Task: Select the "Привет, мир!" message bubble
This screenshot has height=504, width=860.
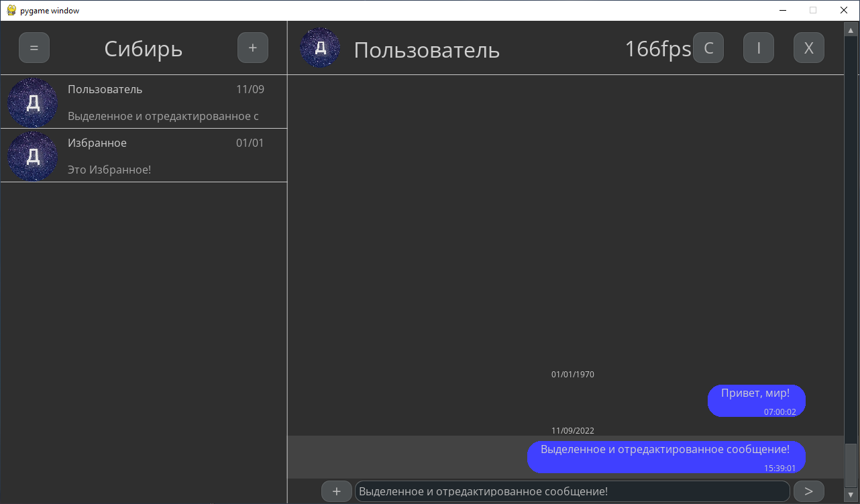Action: point(756,400)
